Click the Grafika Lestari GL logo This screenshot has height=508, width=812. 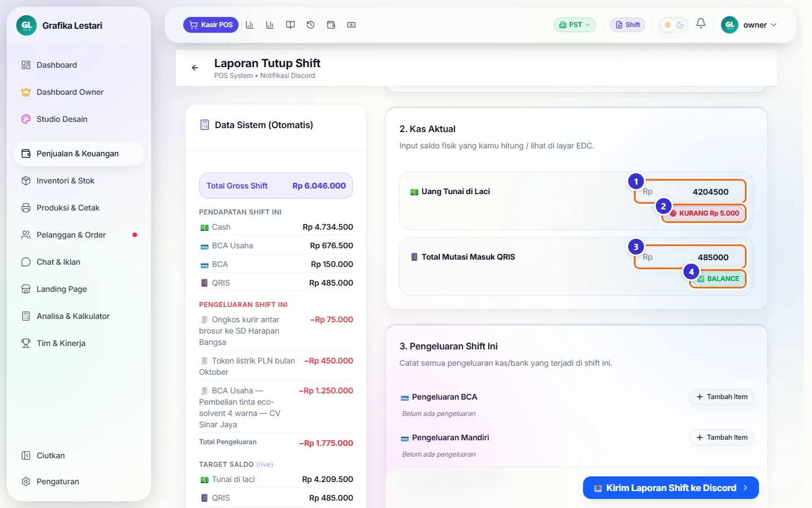coord(27,25)
